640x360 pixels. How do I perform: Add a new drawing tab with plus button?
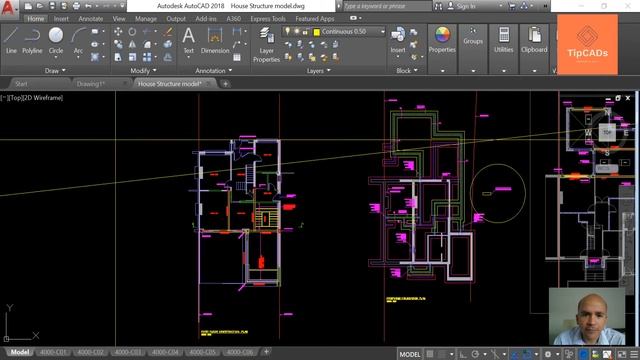pos(225,84)
